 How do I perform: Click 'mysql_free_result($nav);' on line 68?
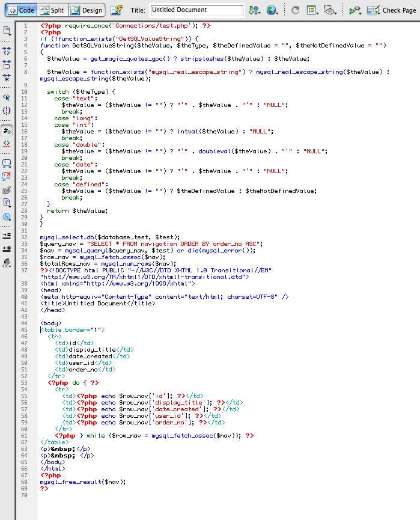[83, 482]
